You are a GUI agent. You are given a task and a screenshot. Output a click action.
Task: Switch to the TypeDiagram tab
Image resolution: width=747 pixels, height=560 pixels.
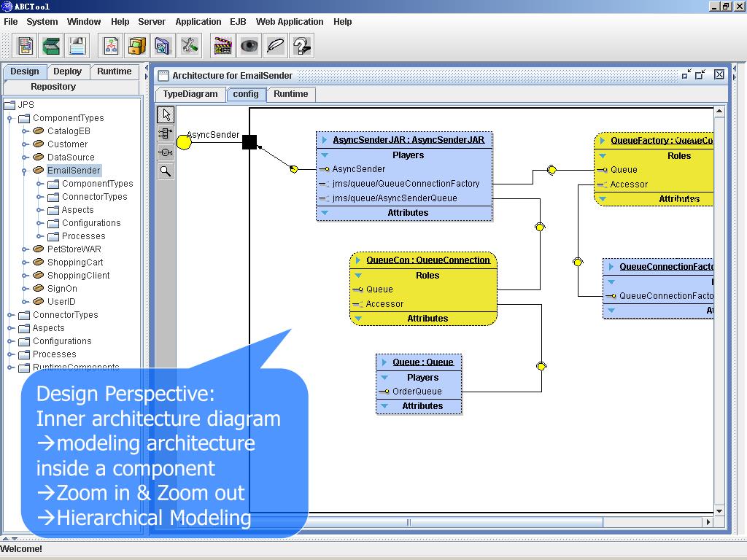190,94
